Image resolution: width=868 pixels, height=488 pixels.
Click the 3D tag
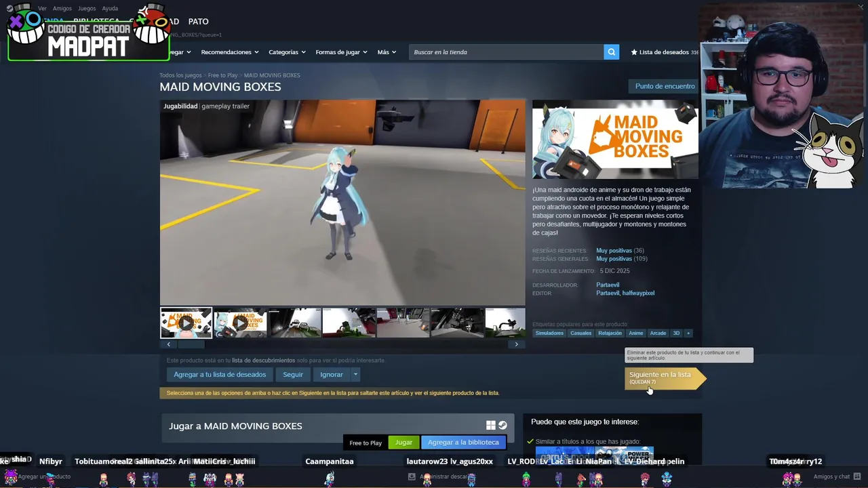point(676,333)
